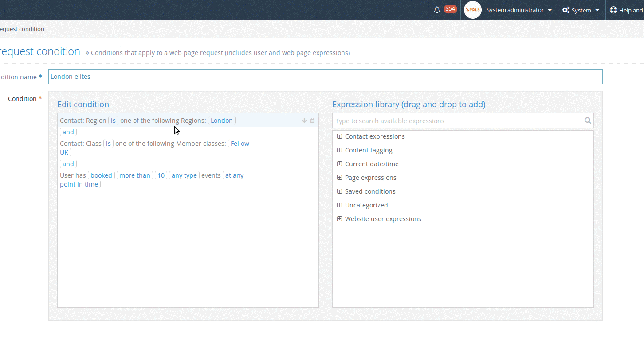644x343 pixels.
Task: Click the PIXL8 avatar logo
Action: click(x=473, y=10)
